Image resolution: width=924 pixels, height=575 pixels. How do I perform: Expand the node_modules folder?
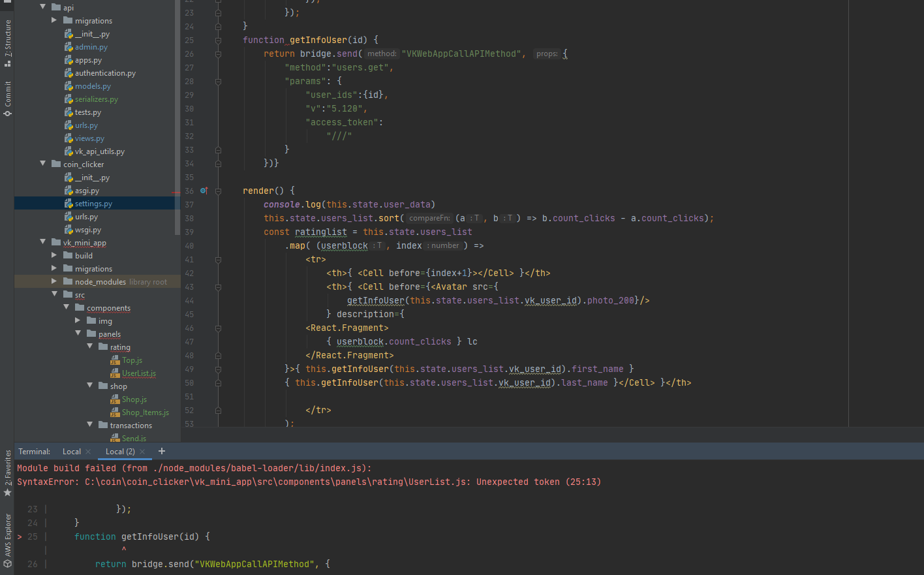55,281
